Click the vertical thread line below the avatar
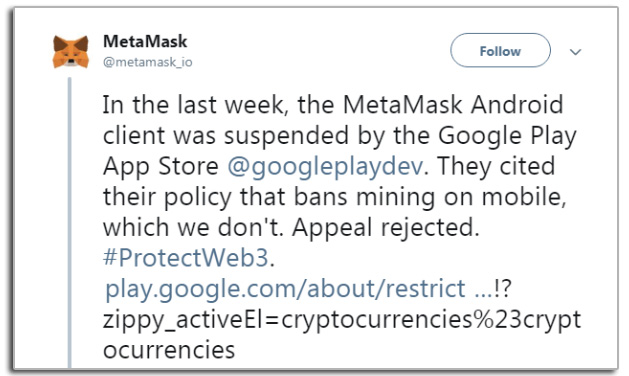Screen dimensions: 629x376 (70, 223)
